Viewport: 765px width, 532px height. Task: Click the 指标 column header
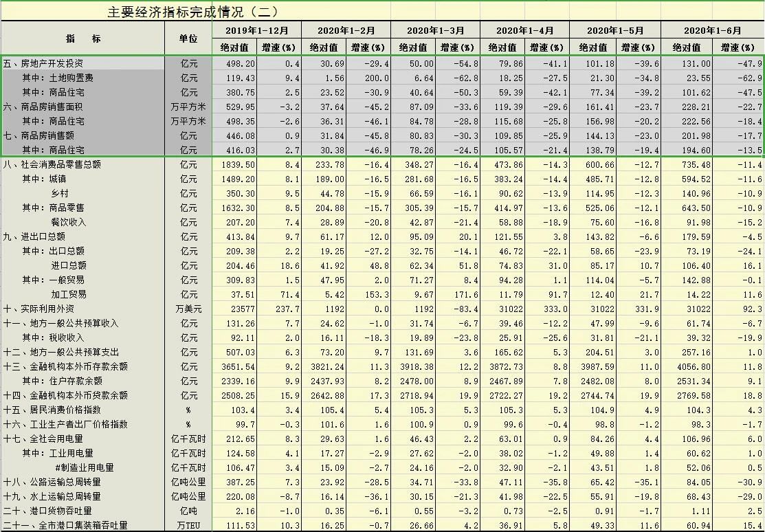[83, 38]
